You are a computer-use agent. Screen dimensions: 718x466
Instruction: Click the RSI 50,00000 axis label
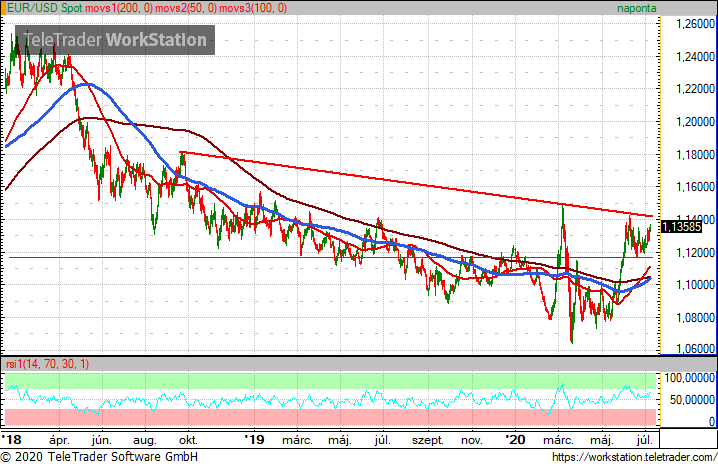tap(692, 400)
